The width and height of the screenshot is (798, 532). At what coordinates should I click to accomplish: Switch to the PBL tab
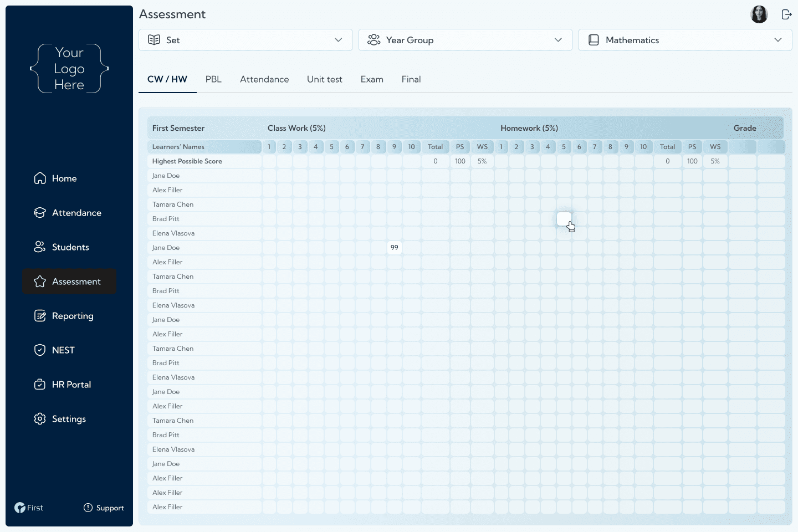[x=214, y=79]
